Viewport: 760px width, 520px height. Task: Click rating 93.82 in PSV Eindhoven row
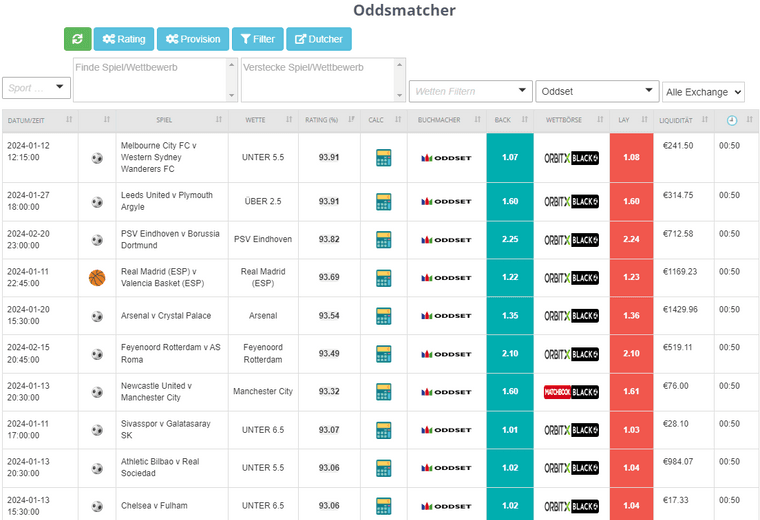(x=329, y=239)
